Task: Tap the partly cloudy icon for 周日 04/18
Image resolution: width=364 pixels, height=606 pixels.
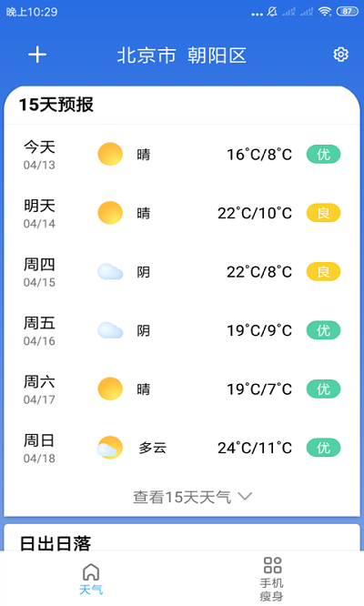Action: click(110, 448)
